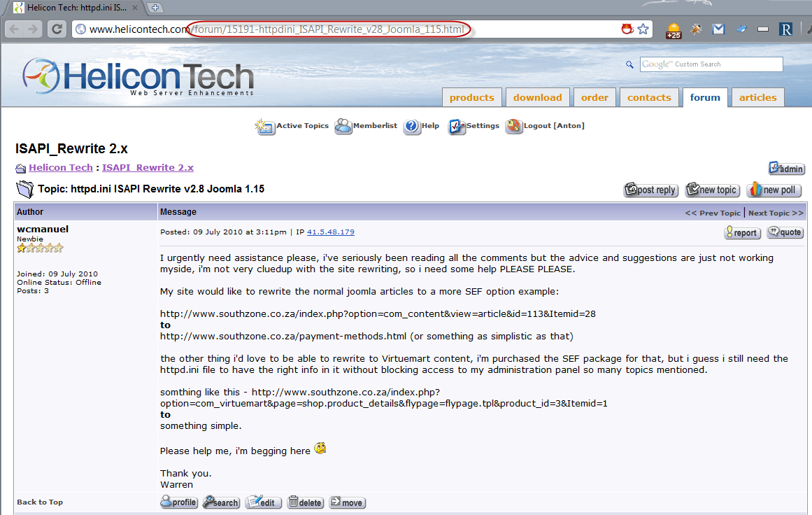This screenshot has height=515, width=812.
Task: Click the browser address bar URL
Action: pyautogui.click(x=276, y=29)
